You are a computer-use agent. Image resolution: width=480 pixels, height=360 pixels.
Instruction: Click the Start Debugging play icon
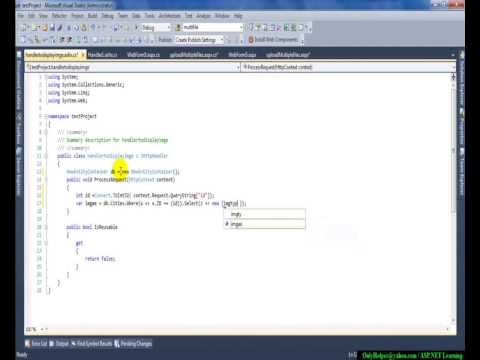point(137,27)
